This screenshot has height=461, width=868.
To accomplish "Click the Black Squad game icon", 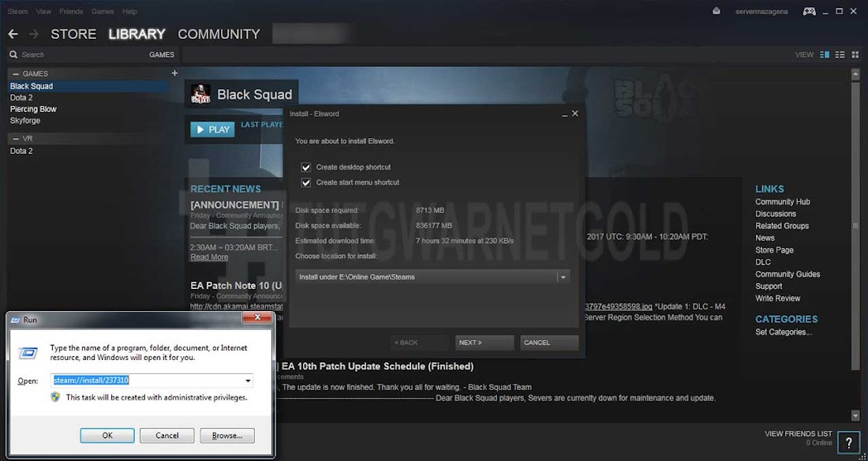I will pyautogui.click(x=200, y=94).
